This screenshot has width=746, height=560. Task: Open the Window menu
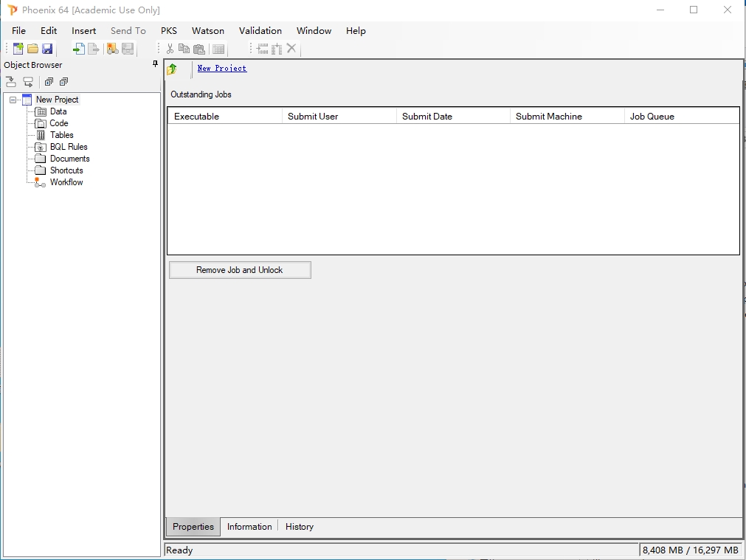click(x=314, y=30)
